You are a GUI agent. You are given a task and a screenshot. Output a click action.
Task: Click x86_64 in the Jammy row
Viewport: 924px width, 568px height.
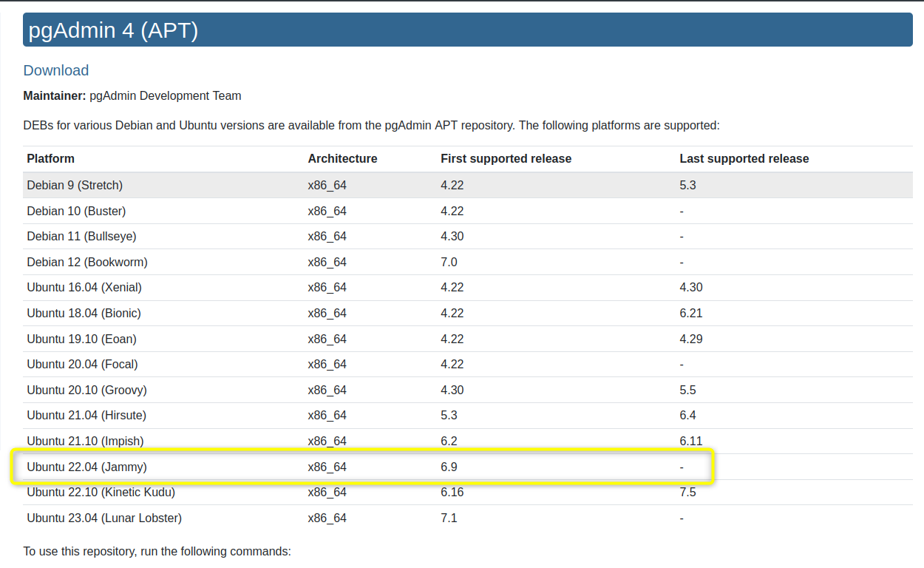(x=327, y=467)
